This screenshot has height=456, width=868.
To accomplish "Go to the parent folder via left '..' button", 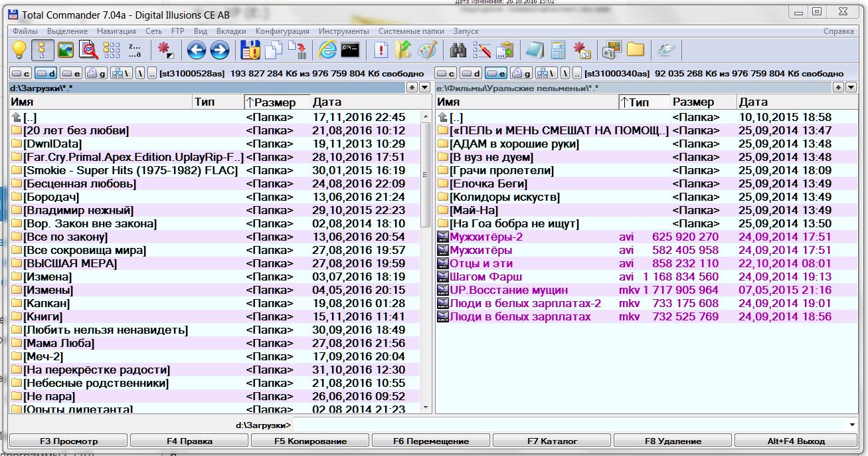I will [153, 73].
